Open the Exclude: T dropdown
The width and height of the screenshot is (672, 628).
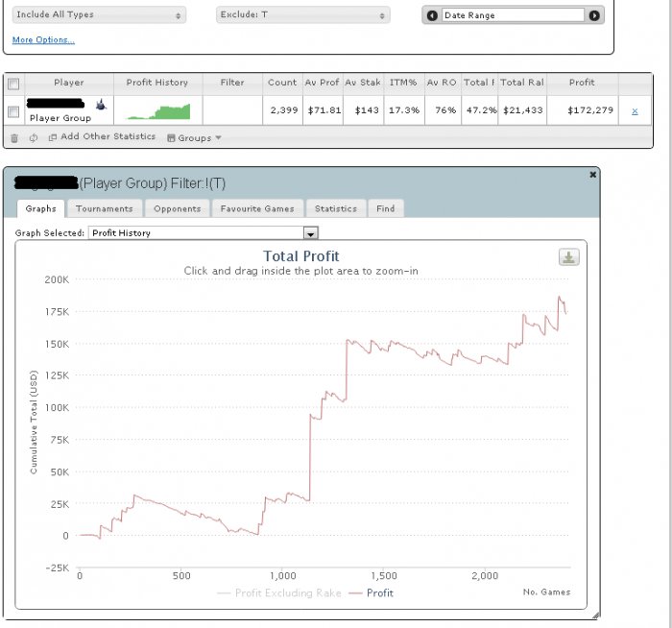coord(303,15)
